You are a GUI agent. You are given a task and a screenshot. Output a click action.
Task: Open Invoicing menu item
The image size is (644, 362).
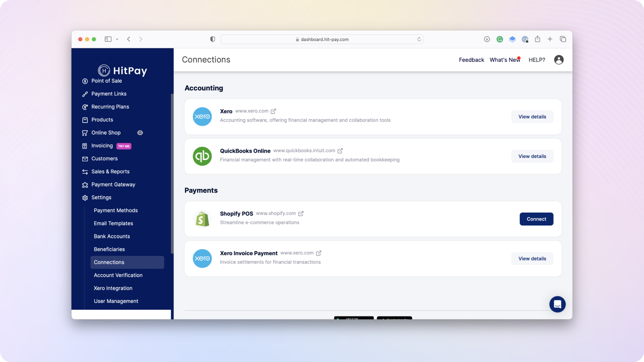click(102, 146)
